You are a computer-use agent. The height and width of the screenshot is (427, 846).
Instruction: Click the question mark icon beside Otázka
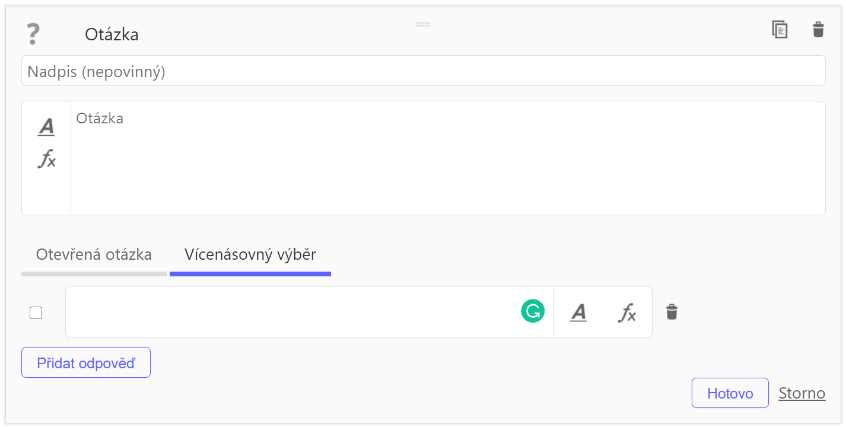point(33,34)
